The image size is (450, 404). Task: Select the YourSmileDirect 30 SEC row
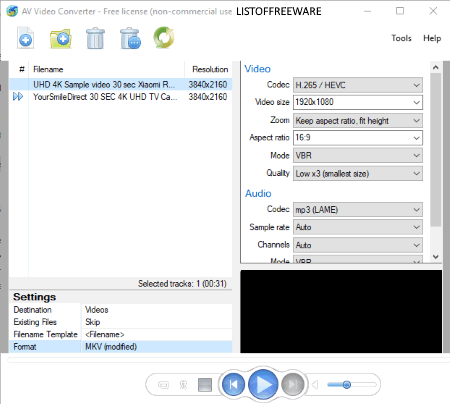pos(120,97)
